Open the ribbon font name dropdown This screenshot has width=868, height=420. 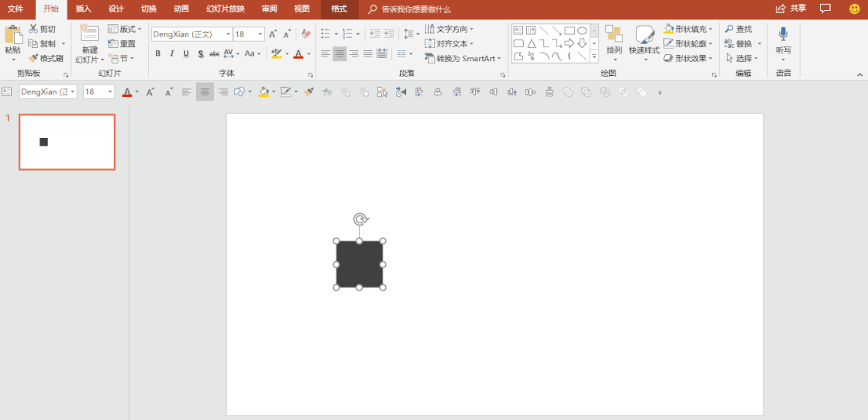(x=228, y=34)
